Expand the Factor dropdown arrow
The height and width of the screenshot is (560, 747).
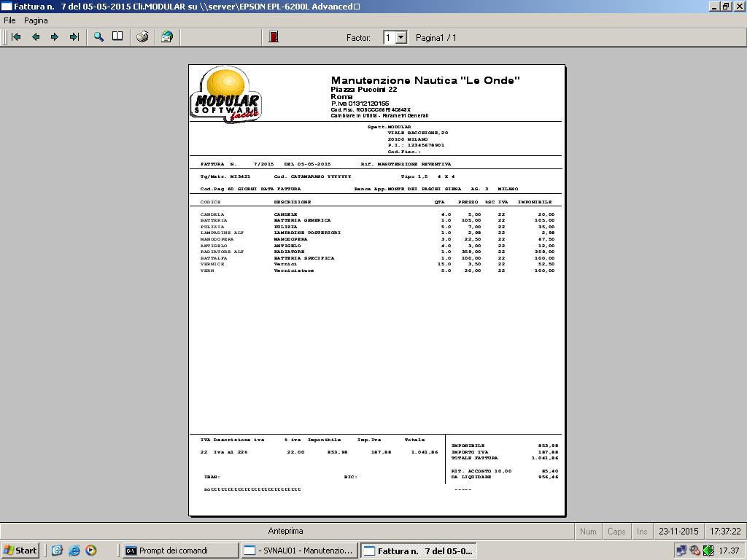[x=400, y=37]
